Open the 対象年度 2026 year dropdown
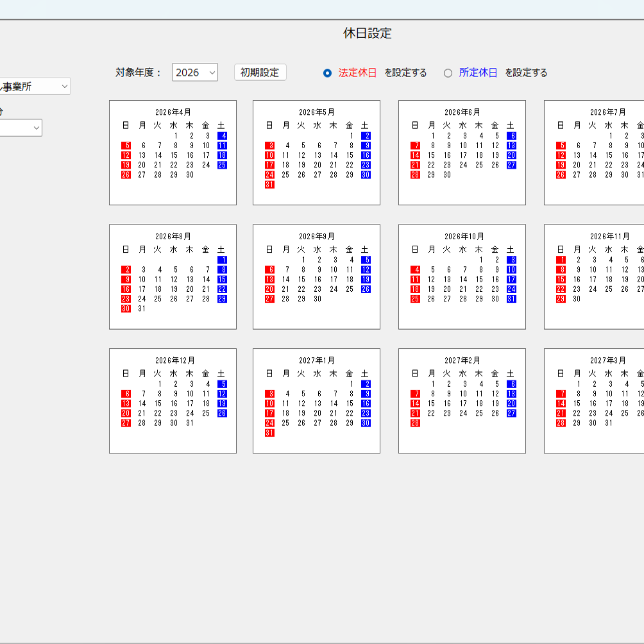Screen dimensions: 644x644 click(195, 72)
